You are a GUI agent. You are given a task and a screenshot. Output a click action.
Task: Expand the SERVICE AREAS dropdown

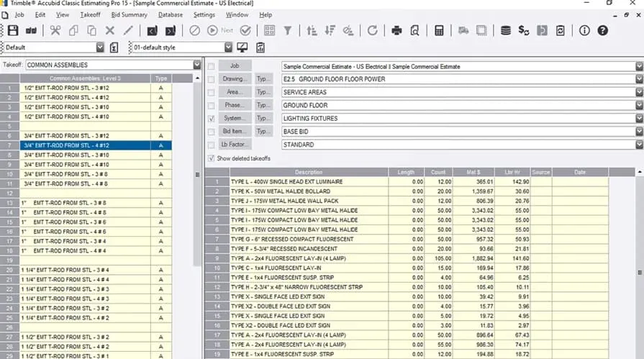[x=639, y=92]
